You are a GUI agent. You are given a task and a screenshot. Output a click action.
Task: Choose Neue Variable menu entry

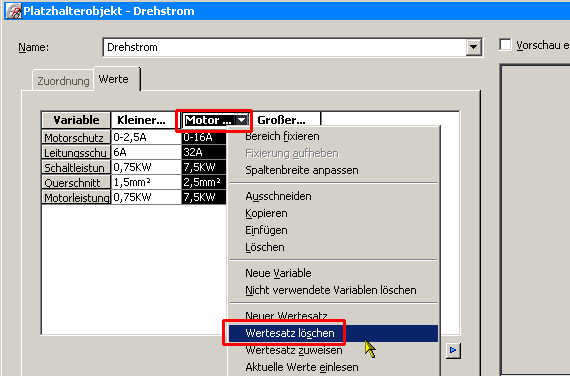pos(333,273)
